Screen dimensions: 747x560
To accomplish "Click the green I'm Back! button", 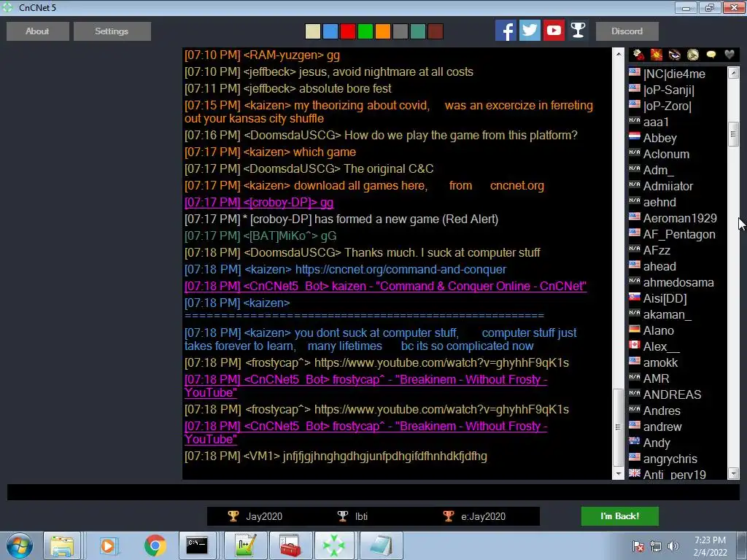I will click(620, 516).
